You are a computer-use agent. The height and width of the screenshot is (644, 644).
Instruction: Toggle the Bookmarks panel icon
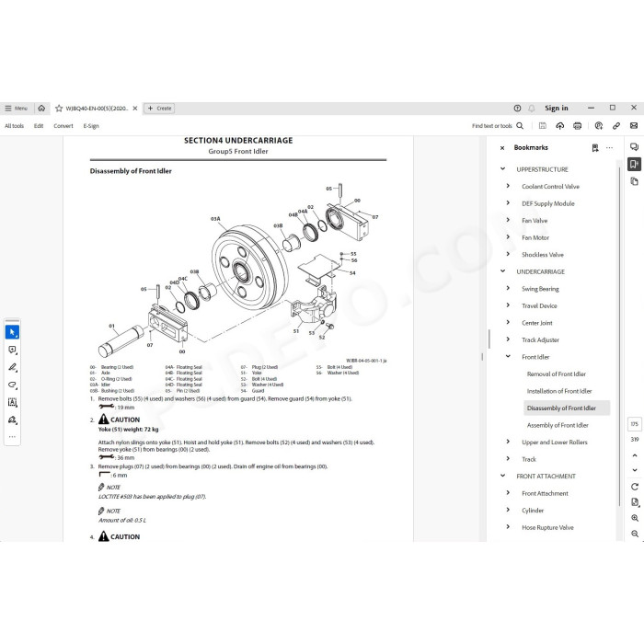(634, 165)
